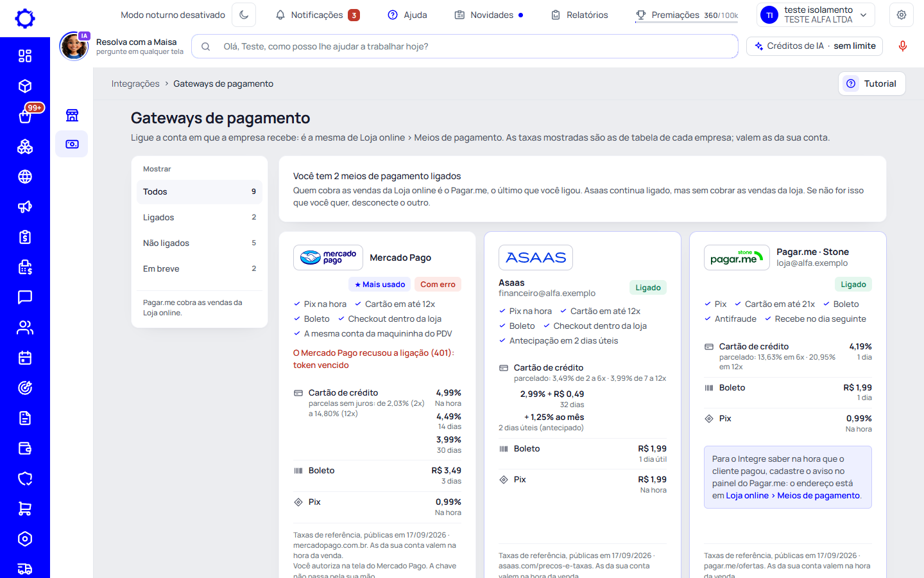Open Relatórios item
Screen dimensions: 924x578
click(579, 15)
